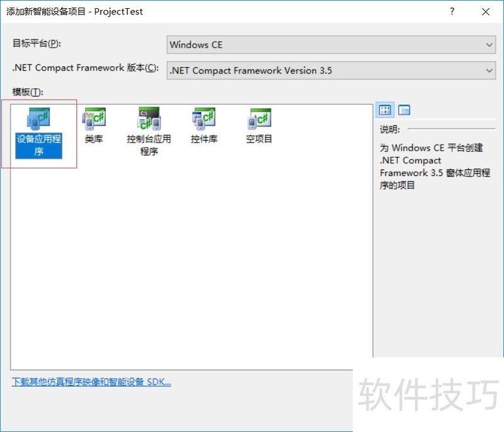This screenshot has width=504, height=432.
Task: Switch template display to large icons mode
Action: [x=385, y=109]
